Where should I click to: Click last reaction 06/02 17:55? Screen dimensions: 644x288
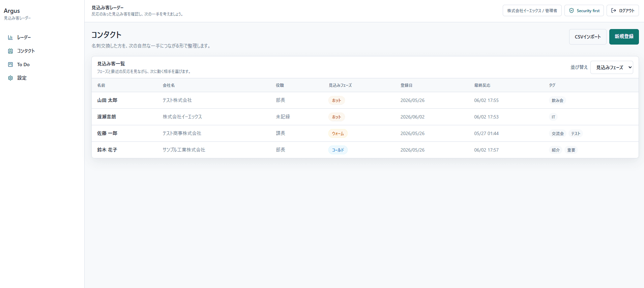[x=486, y=100]
